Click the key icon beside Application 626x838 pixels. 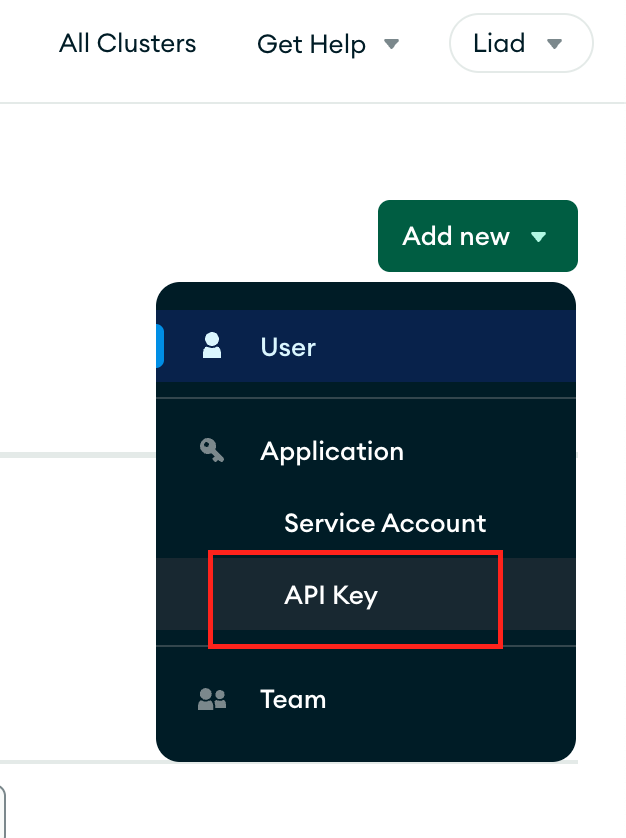click(212, 451)
